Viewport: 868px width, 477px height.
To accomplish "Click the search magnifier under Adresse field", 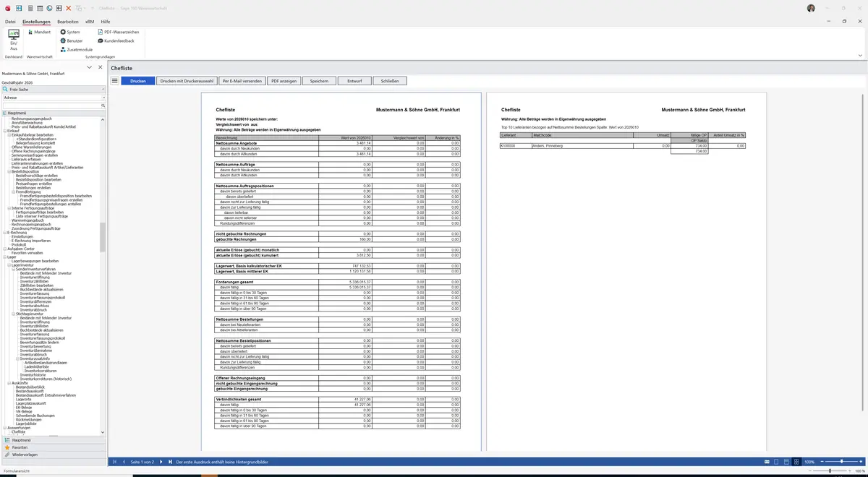I will [103, 106].
